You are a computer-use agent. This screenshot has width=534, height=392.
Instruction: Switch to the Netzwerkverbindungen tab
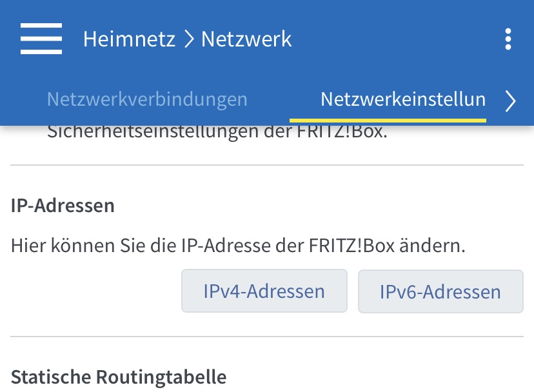(x=147, y=100)
